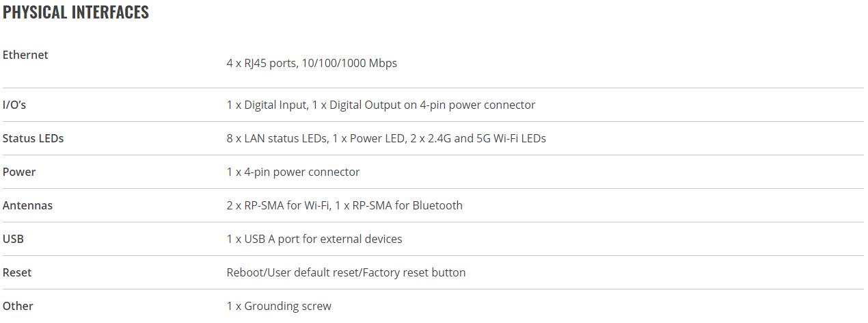
Task: Select the Status LEDs label
Action: click(x=33, y=138)
